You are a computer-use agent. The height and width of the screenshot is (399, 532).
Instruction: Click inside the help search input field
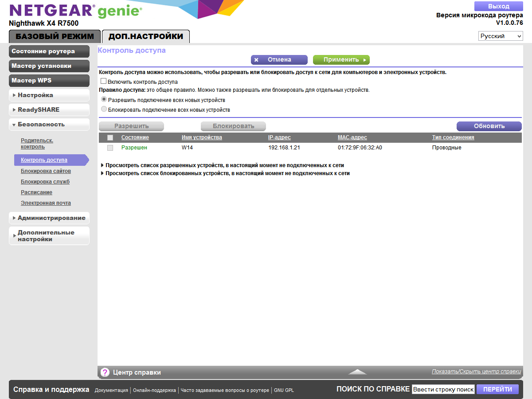point(443,389)
